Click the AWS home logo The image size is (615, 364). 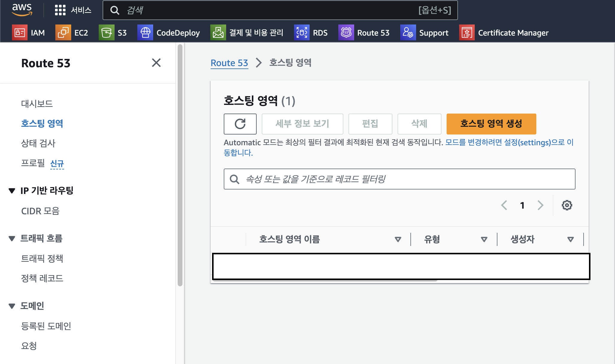coord(22,10)
